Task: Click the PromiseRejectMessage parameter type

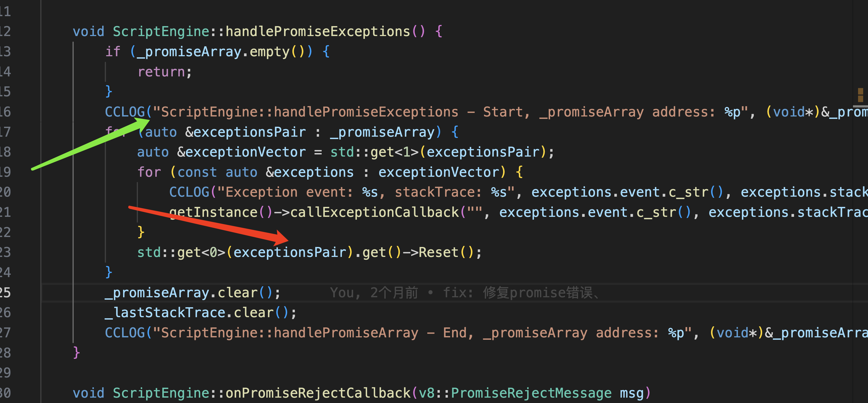Action: (531, 393)
